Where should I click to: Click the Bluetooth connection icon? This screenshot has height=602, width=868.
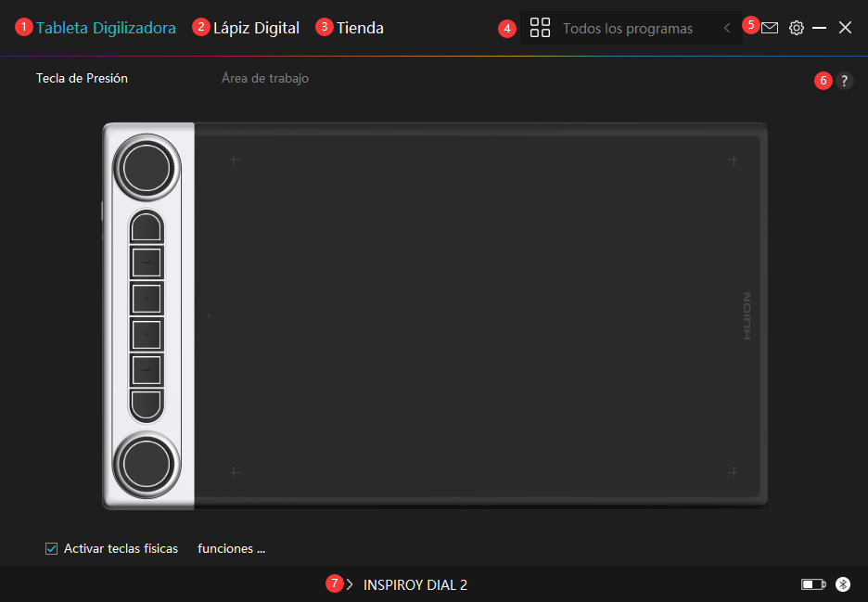pos(842,584)
